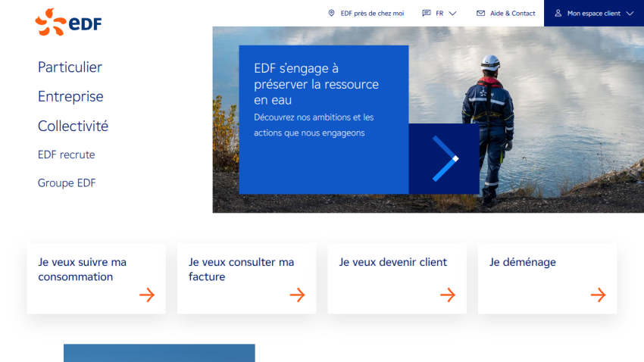
Task: Open 'Aide & Contact' link
Action: click(x=513, y=13)
